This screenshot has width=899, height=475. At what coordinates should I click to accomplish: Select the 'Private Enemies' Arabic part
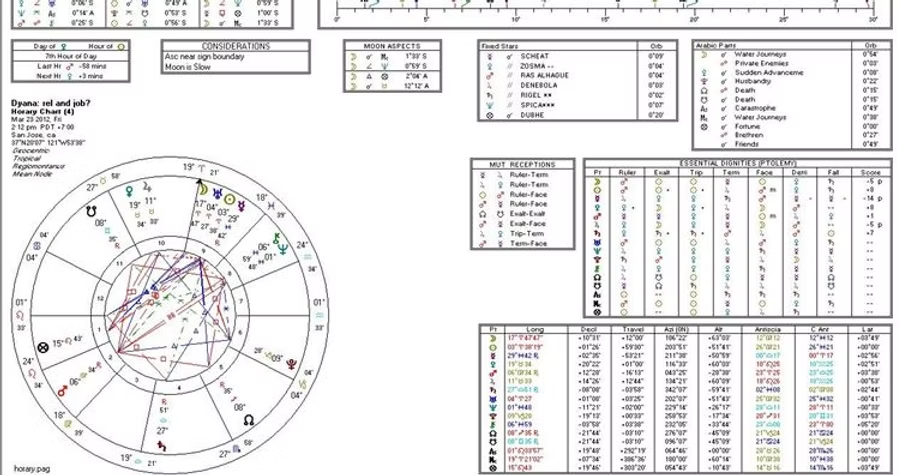coord(762,64)
